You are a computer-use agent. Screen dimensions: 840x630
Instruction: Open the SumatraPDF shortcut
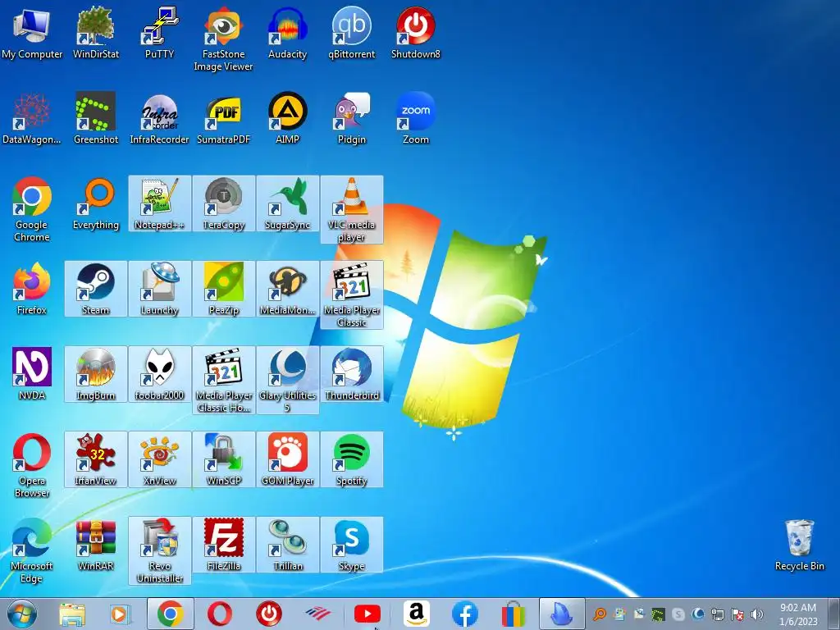[223, 118]
